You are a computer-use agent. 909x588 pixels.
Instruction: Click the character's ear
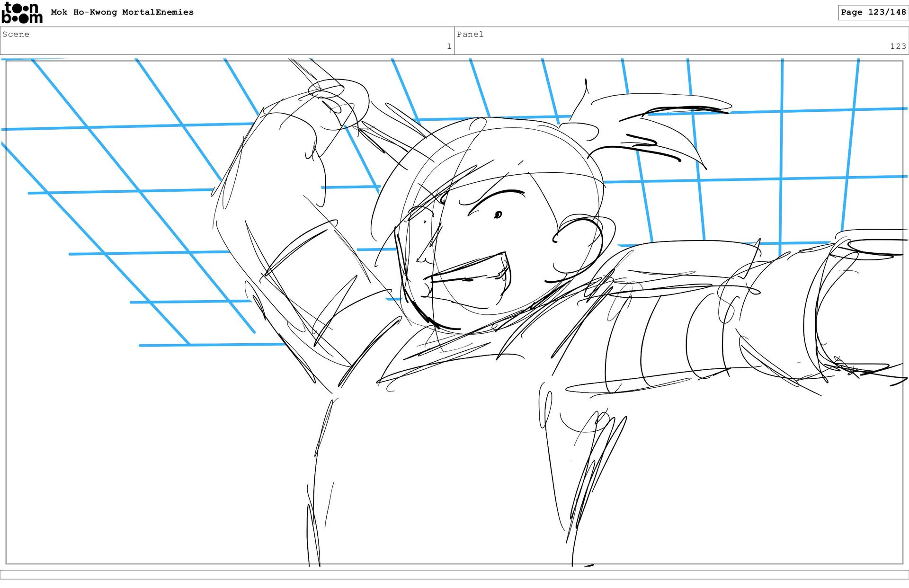pyautogui.click(x=579, y=246)
